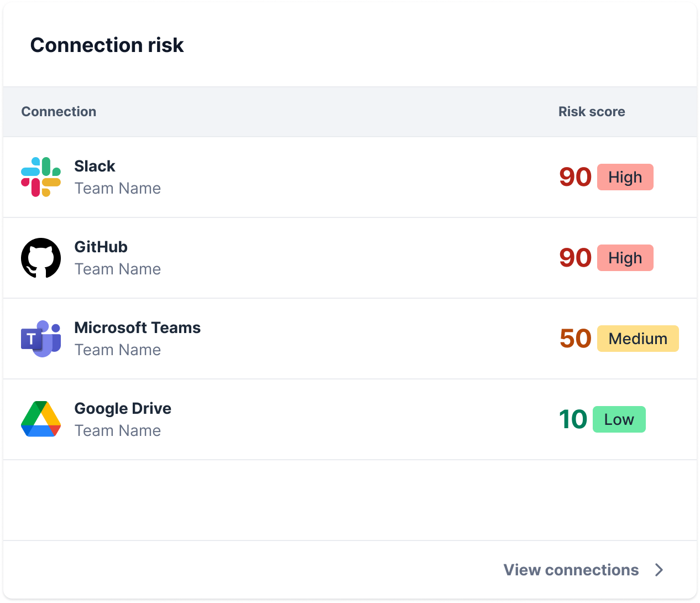Open the Google Drive connection name
This screenshot has height=603, width=700.
click(x=123, y=408)
